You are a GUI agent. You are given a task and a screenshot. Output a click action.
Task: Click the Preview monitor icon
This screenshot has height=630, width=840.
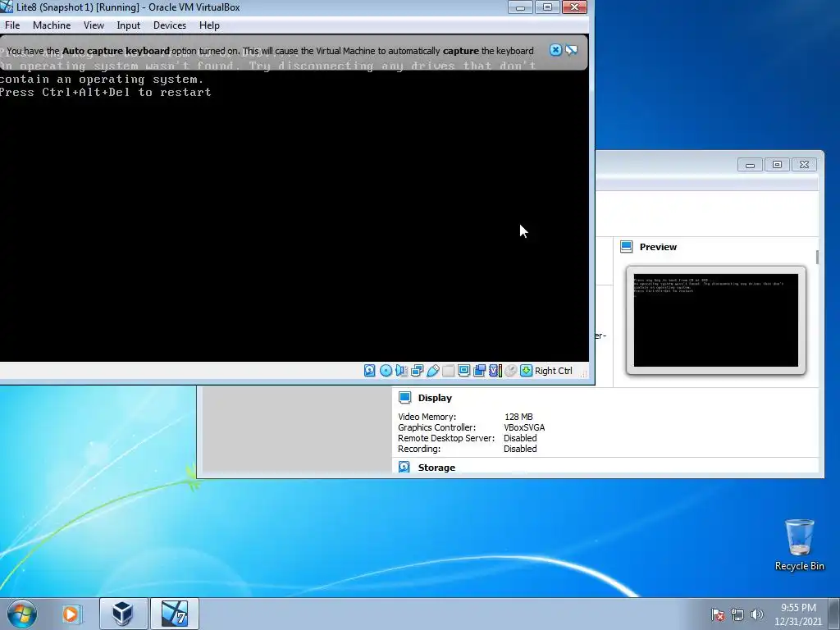click(626, 246)
